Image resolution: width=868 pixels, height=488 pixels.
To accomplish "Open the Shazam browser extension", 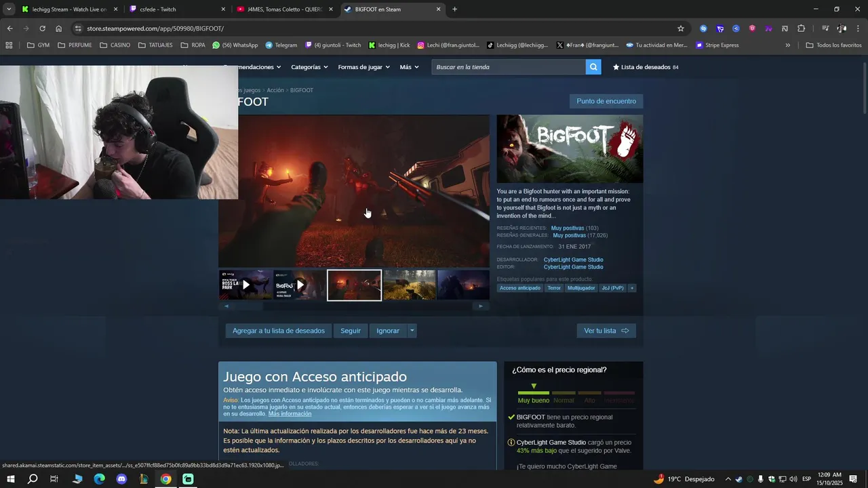I will 703,28.
